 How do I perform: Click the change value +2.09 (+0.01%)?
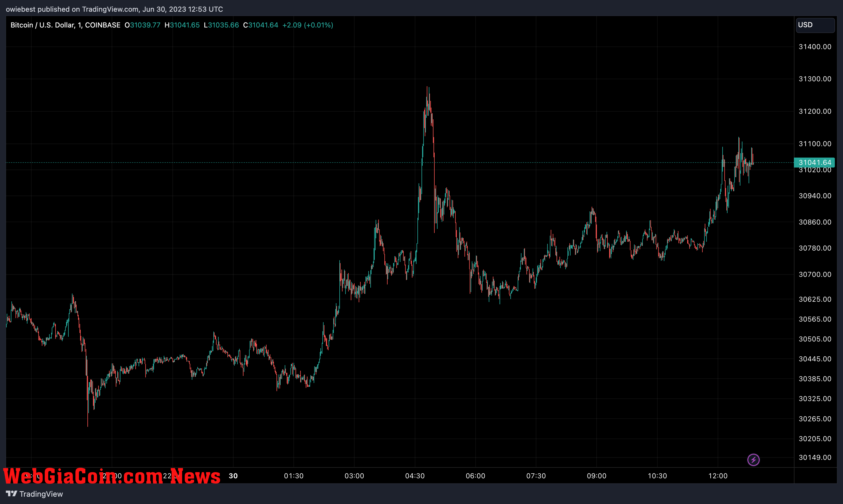coord(308,25)
